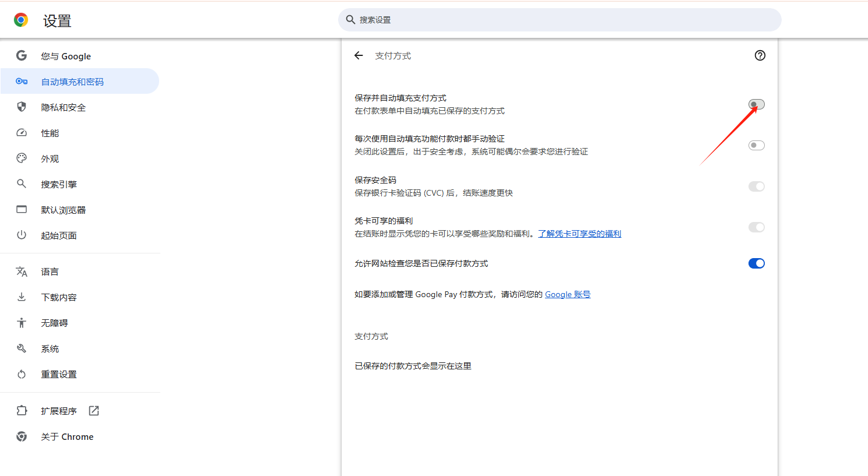
Task: Click the speedometer icon for performance
Action: coord(22,132)
